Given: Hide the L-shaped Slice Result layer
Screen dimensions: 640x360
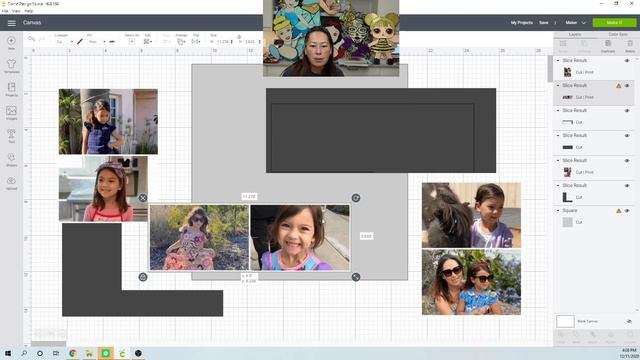Looking at the screenshot, I should click(x=627, y=186).
